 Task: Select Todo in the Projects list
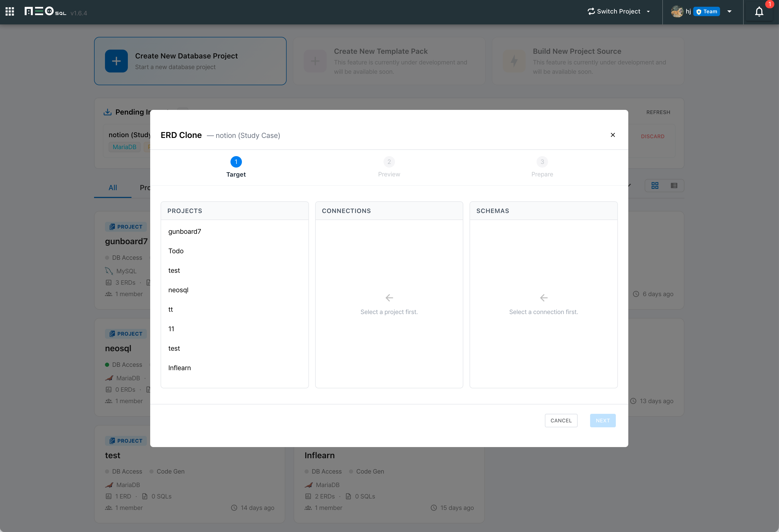pyautogui.click(x=234, y=251)
